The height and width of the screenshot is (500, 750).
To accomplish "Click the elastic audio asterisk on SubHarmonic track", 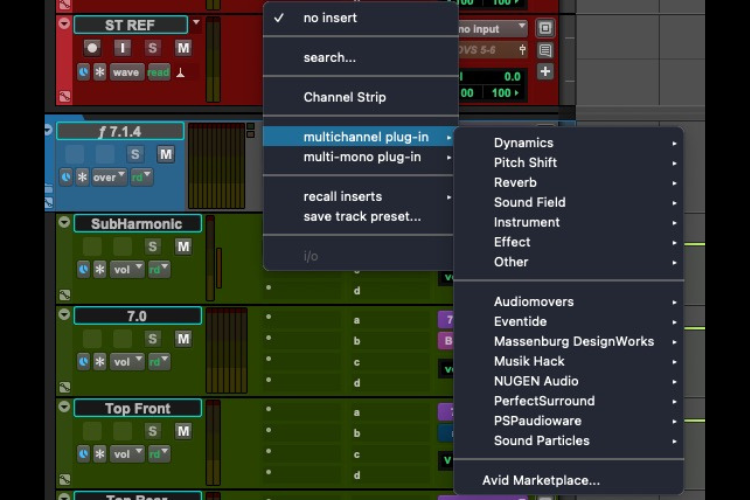I will pyautogui.click(x=99, y=270).
